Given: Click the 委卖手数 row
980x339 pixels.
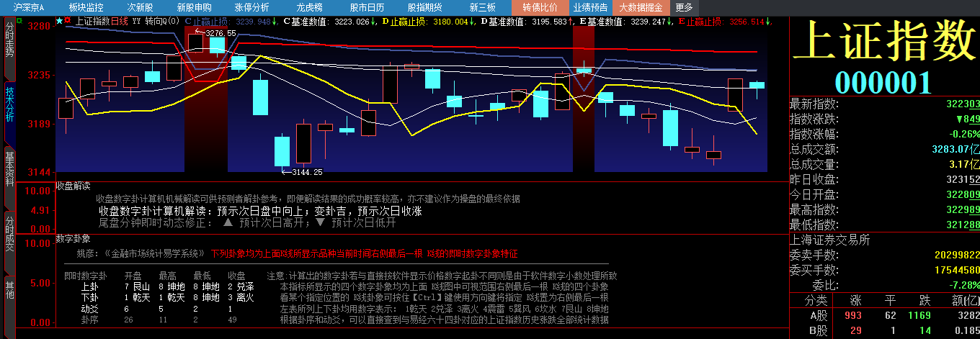Looking at the screenshot, I should [x=884, y=255].
